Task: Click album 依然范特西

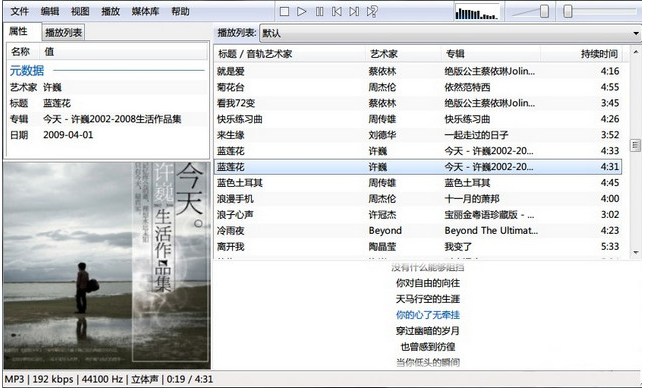Action: coord(468,87)
